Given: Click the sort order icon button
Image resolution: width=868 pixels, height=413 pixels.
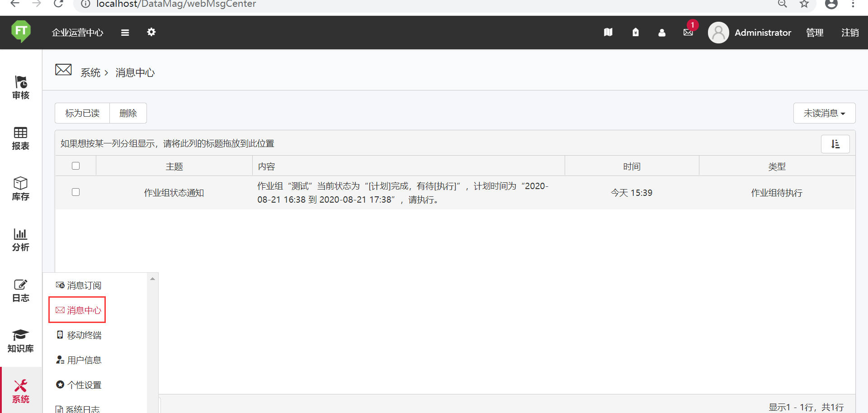Looking at the screenshot, I should 835,144.
